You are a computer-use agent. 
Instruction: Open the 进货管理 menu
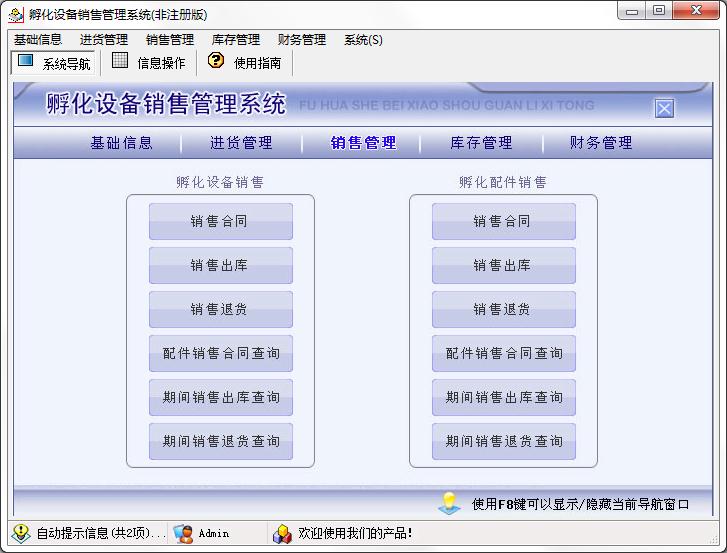[x=103, y=40]
